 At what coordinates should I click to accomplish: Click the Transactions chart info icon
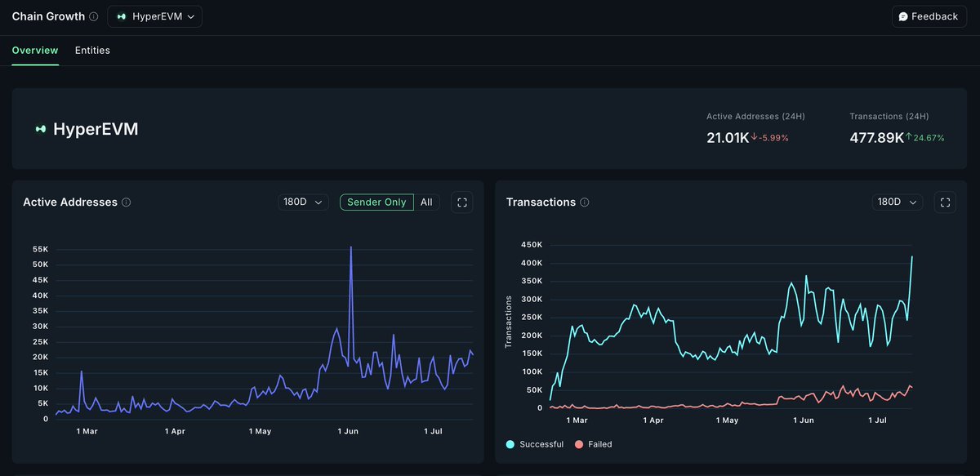pos(585,202)
